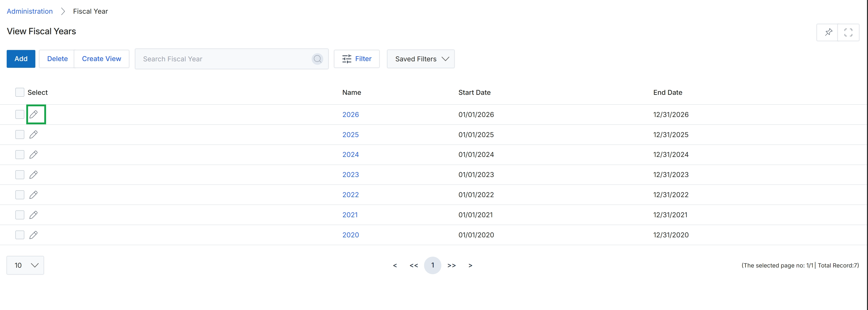Image resolution: width=868 pixels, height=310 pixels.
Task: Check the box for fiscal year 2026
Action: coord(20,115)
